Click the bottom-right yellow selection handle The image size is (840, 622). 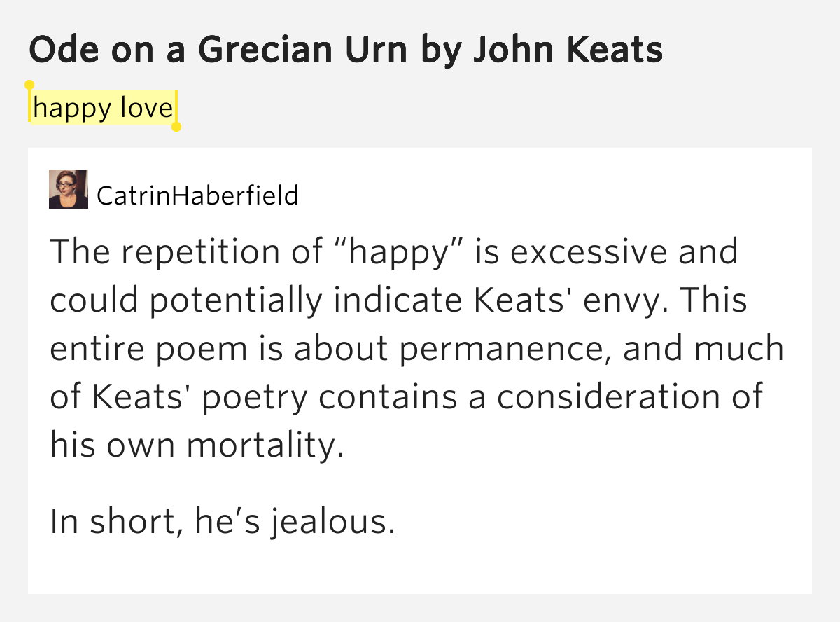coord(176,127)
